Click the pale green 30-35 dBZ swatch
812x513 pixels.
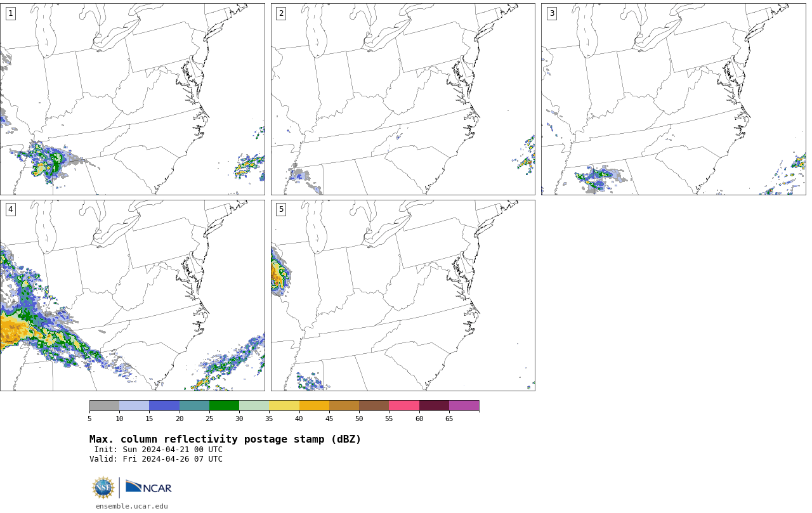click(254, 406)
